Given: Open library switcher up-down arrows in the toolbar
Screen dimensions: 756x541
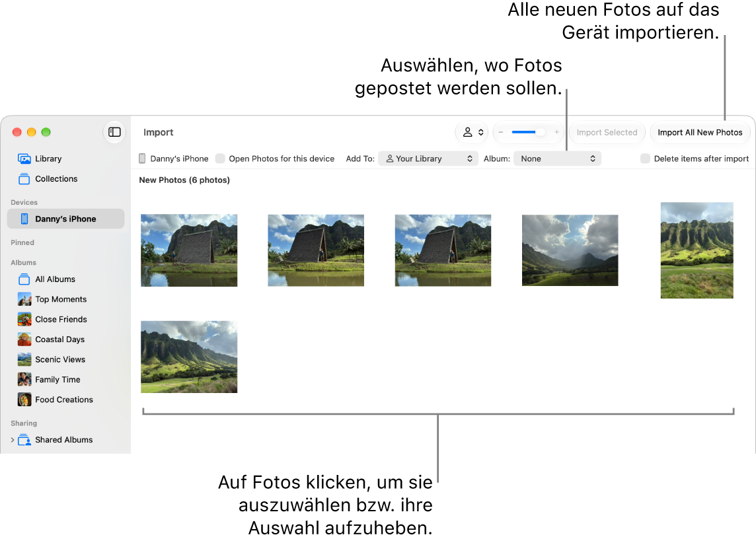Looking at the screenshot, I should [480, 132].
